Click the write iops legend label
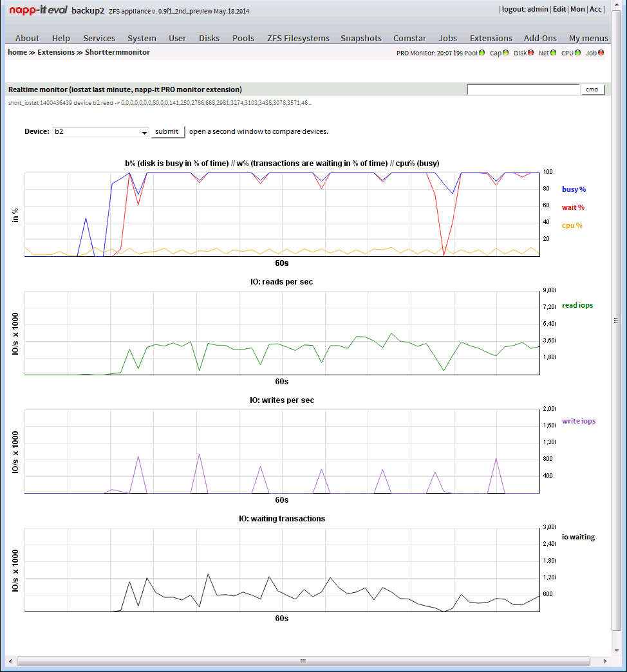The width and height of the screenshot is (627, 672). [579, 421]
